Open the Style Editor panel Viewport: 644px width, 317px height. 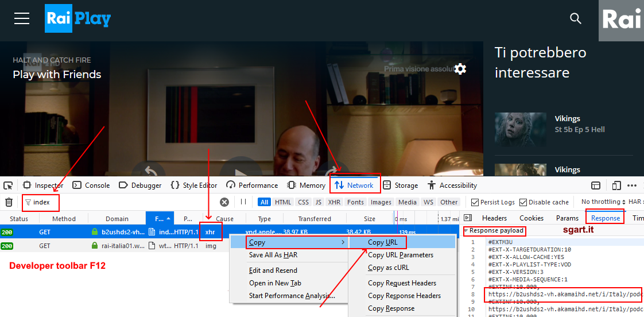194,185
